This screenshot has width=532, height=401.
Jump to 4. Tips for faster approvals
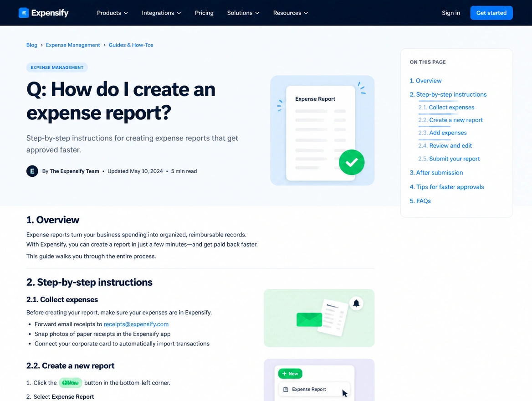[x=446, y=187]
